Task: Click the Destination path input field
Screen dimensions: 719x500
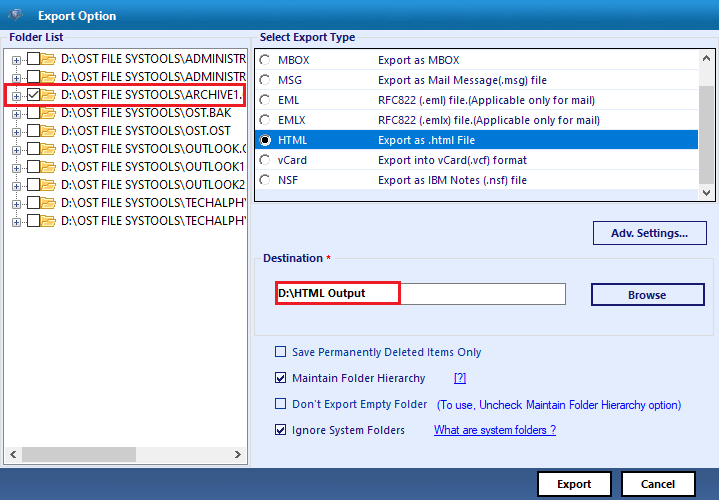Action: tap(420, 294)
